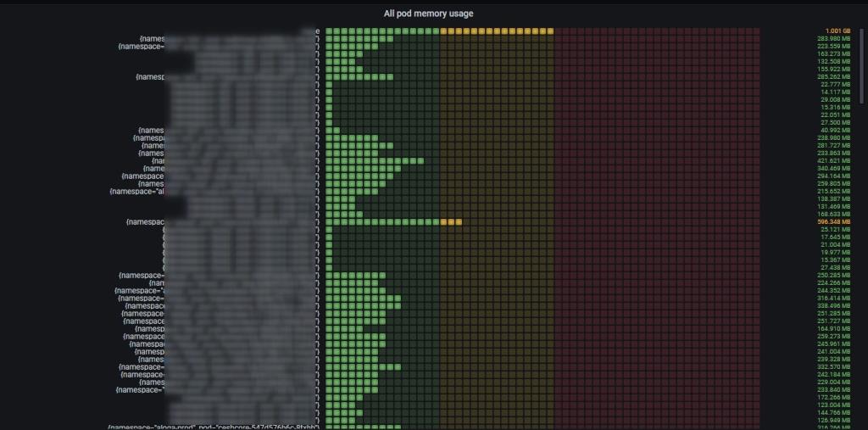The height and width of the screenshot is (430, 868).
Task: Click the 163.273 MB reading
Action: point(834,53)
